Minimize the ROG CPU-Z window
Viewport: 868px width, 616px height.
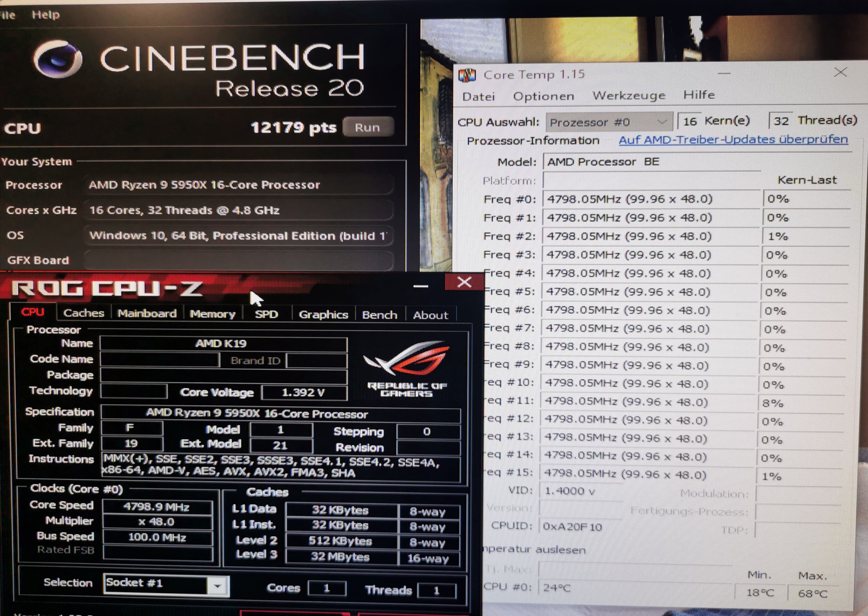point(420,286)
